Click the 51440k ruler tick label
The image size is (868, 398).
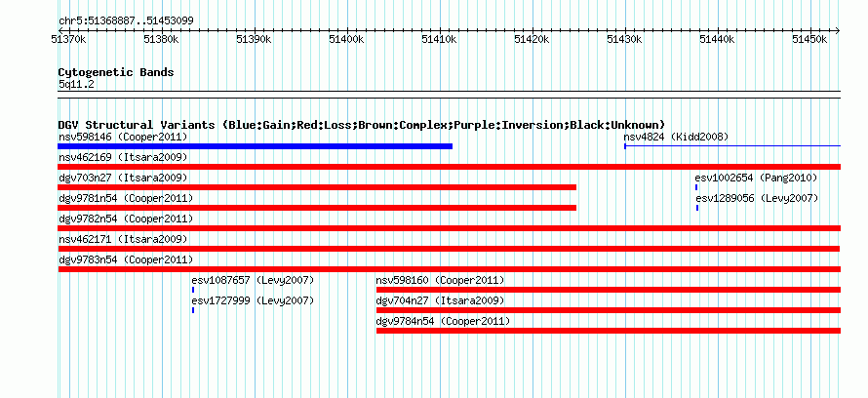click(719, 39)
